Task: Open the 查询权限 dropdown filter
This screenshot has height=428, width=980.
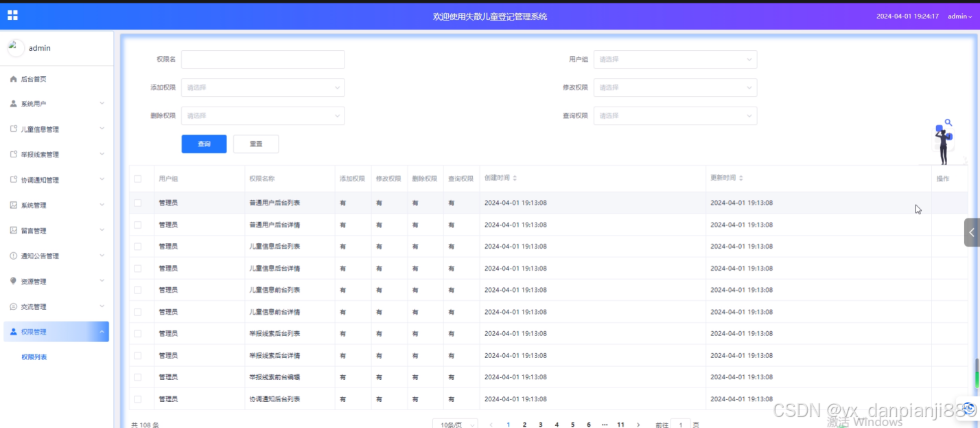Action: [675, 115]
